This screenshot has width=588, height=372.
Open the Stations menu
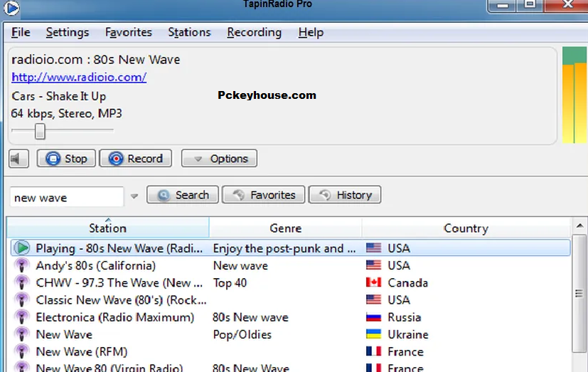point(189,32)
